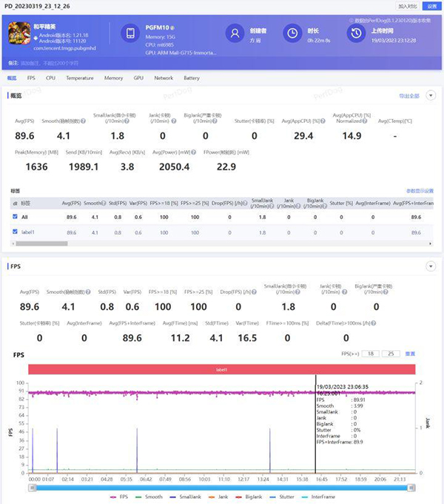Uncheck the label1 row checkbox
The image size is (444, 504).
(x=15, y=232)
